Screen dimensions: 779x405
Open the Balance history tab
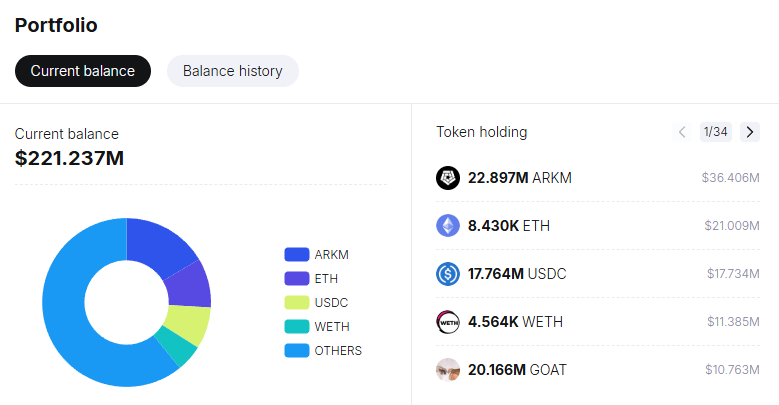233,71
